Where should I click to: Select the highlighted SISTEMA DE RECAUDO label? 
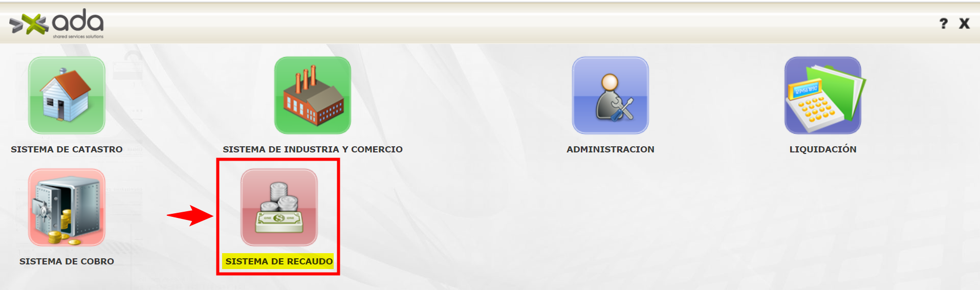coord(279,261)
